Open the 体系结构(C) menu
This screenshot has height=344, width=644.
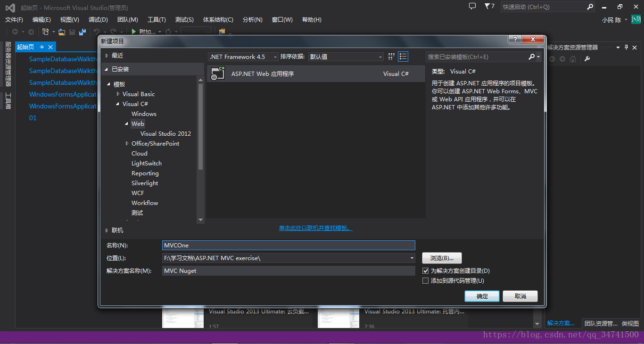coord(218,20)
